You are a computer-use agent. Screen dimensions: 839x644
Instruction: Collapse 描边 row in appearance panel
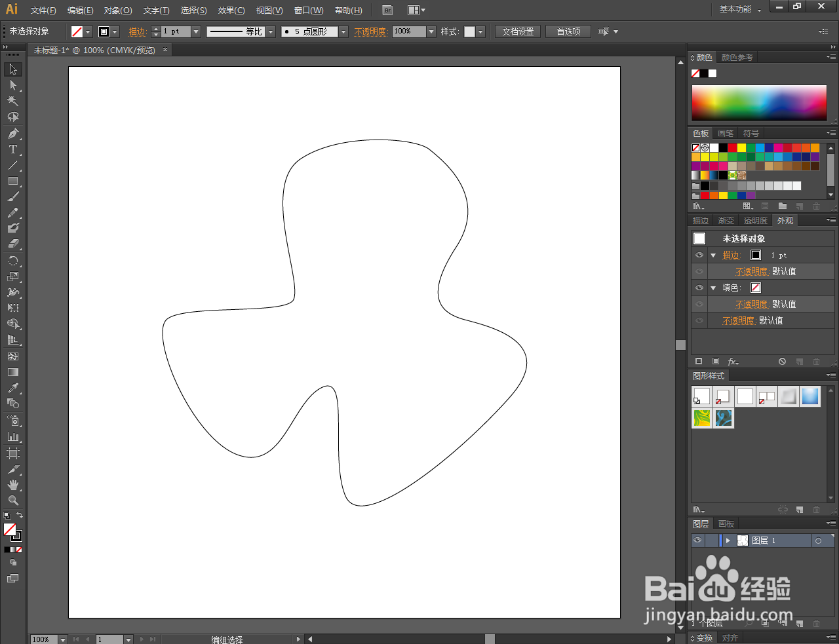pyautogui.click(x=713, y=255)
